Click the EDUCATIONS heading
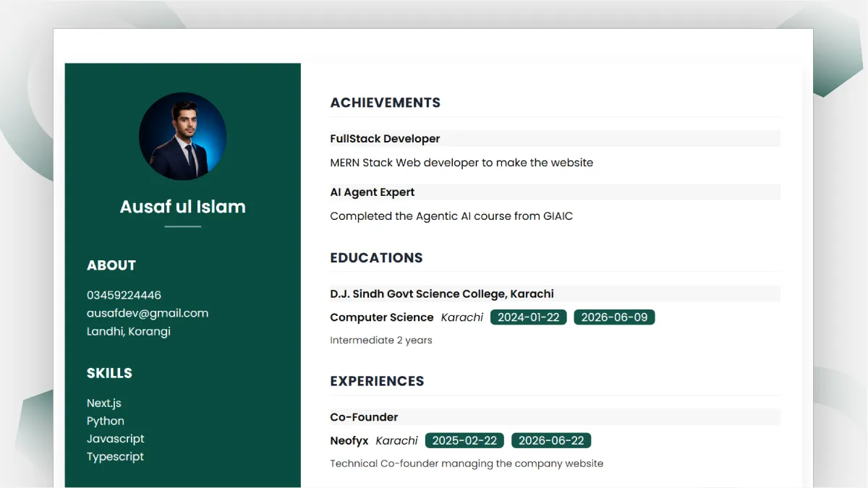This screenshot has height=488, width=868. pos(376,258)
